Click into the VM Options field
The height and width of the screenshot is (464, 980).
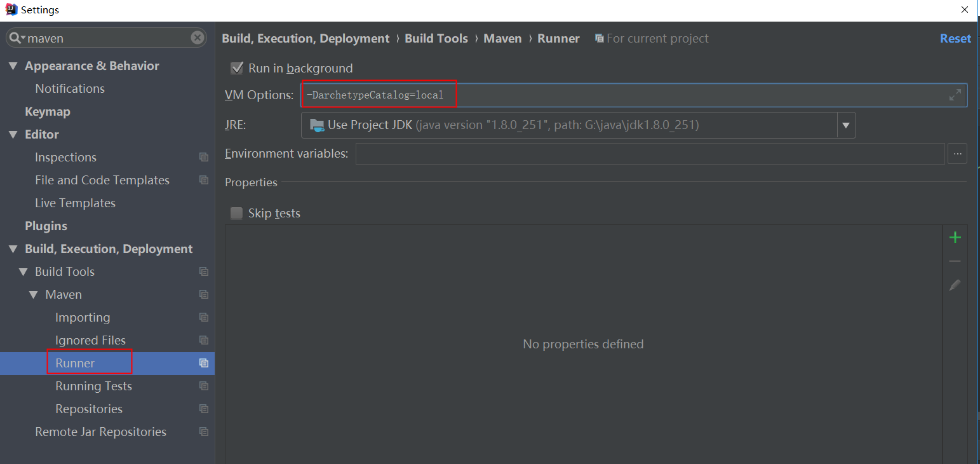pyautogui.click(x=634, y=95)
